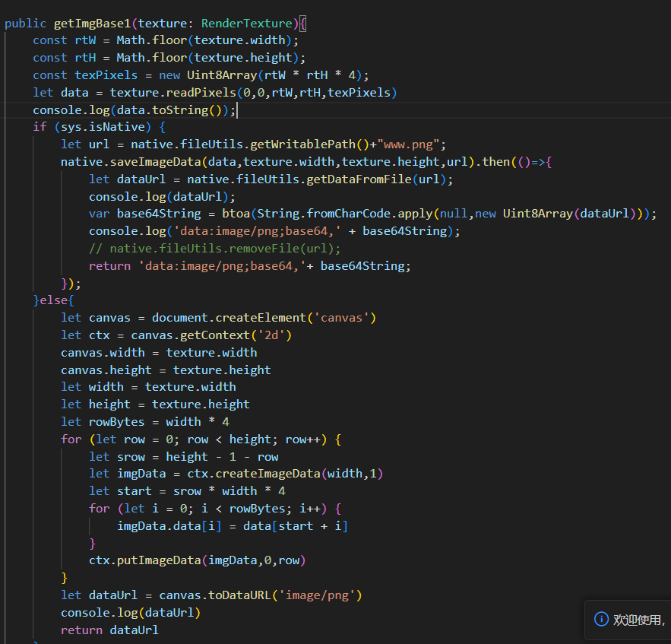Click the info icon in the notification popup

coord(601,619)
